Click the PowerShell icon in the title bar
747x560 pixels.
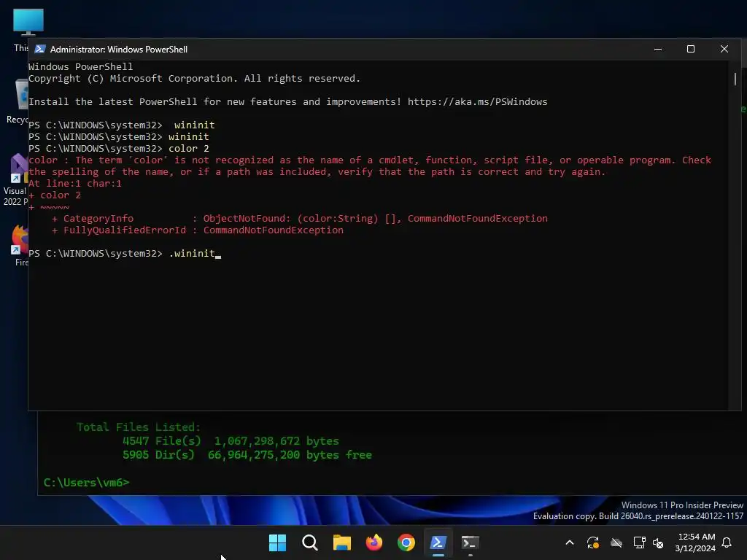pos(40,49)
